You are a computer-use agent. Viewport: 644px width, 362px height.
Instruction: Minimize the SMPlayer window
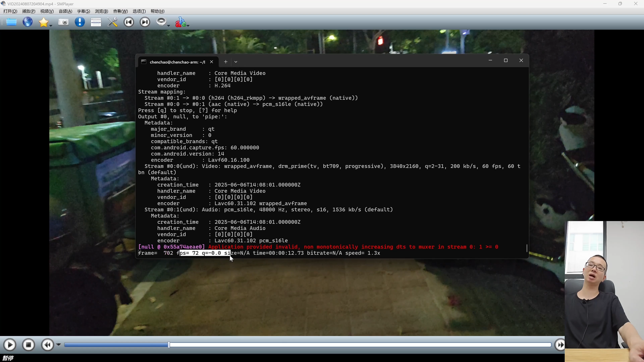[x=605, y=4]
